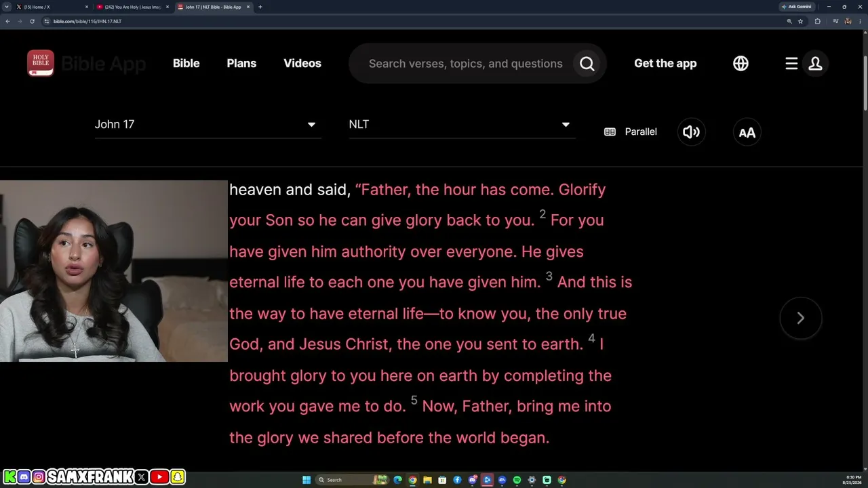This screenshot has width=868, height=488.
Task: Open the tab search dropdown
Action: tap(7, 7)
